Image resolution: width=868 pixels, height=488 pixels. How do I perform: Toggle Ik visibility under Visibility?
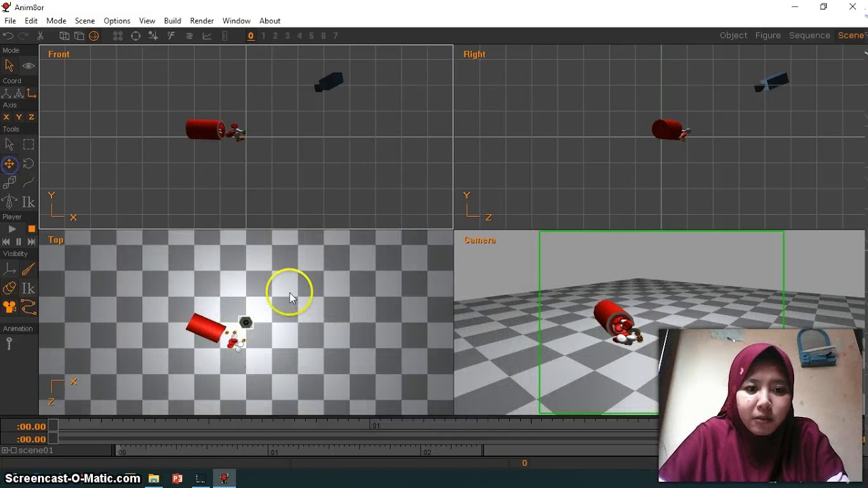[28, 289]
